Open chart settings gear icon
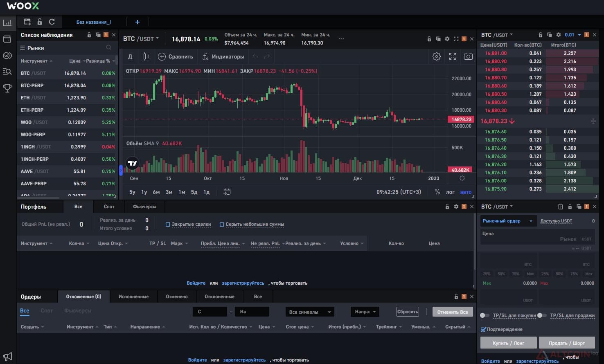 437,56
